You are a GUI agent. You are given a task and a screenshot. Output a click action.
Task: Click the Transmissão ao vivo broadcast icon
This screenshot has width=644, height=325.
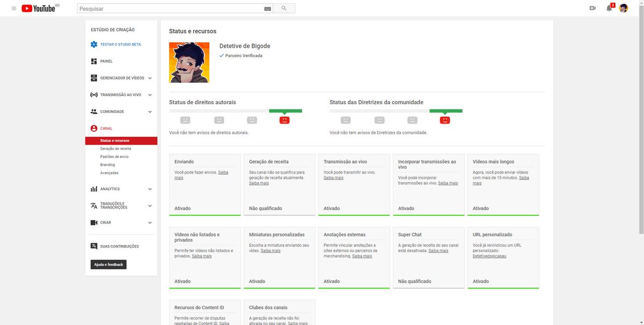tap(94, 95)
